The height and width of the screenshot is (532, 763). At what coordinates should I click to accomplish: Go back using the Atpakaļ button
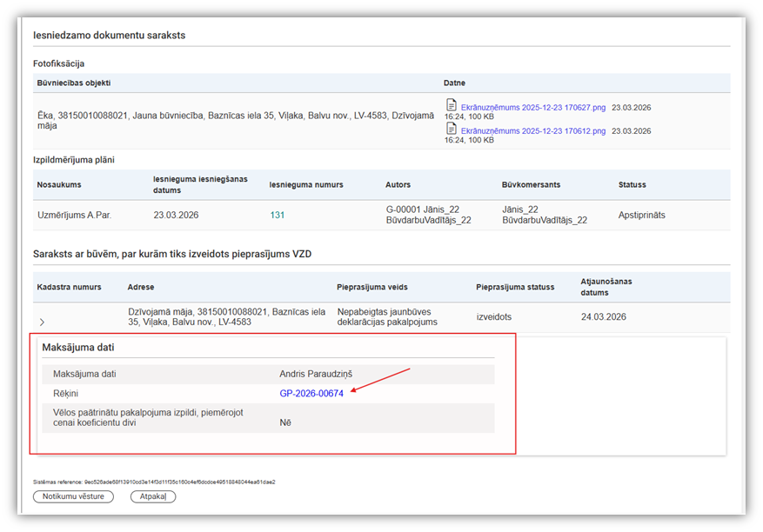153,496
